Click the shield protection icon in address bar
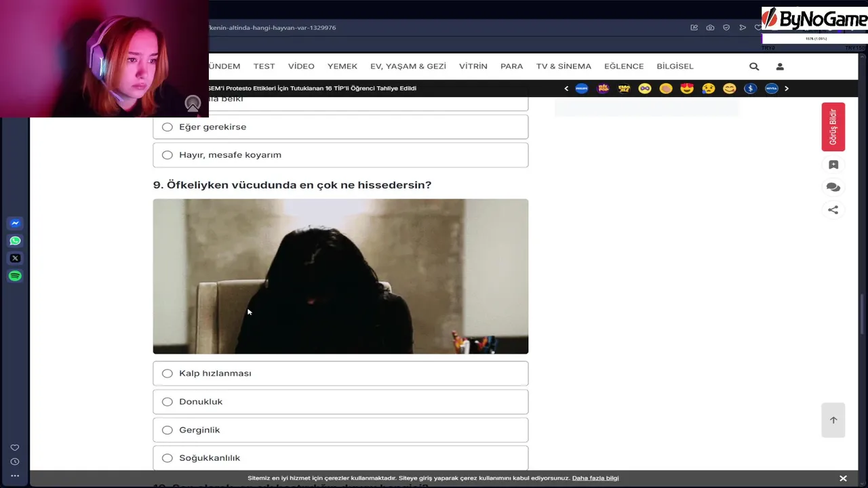 pyautogui.click(x=726, y=28)
